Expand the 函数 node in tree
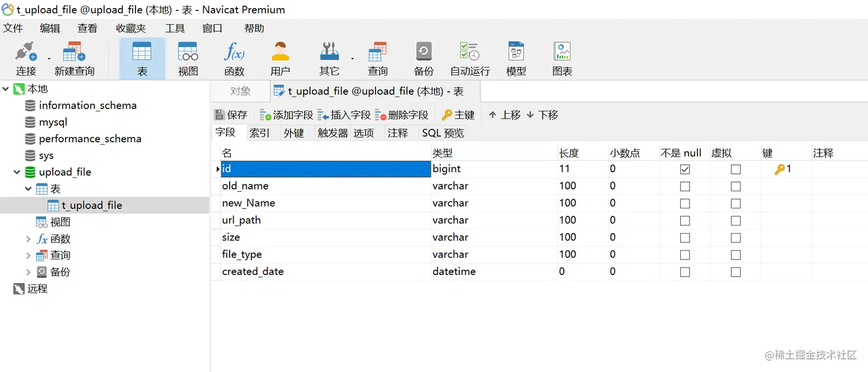Image resolution: width=868 pixels, height=372 pixels. click(x=29, y=239)
